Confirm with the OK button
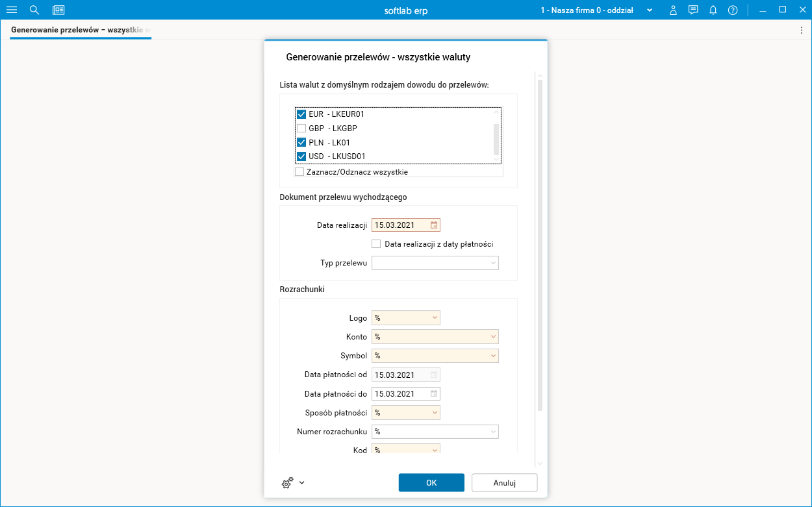812x507 pixels. click(x=431, y=482)
